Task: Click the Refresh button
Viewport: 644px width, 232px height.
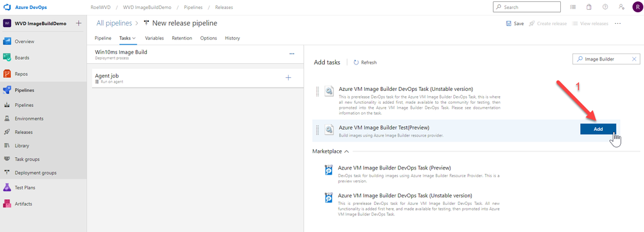Action: point(365,63)
